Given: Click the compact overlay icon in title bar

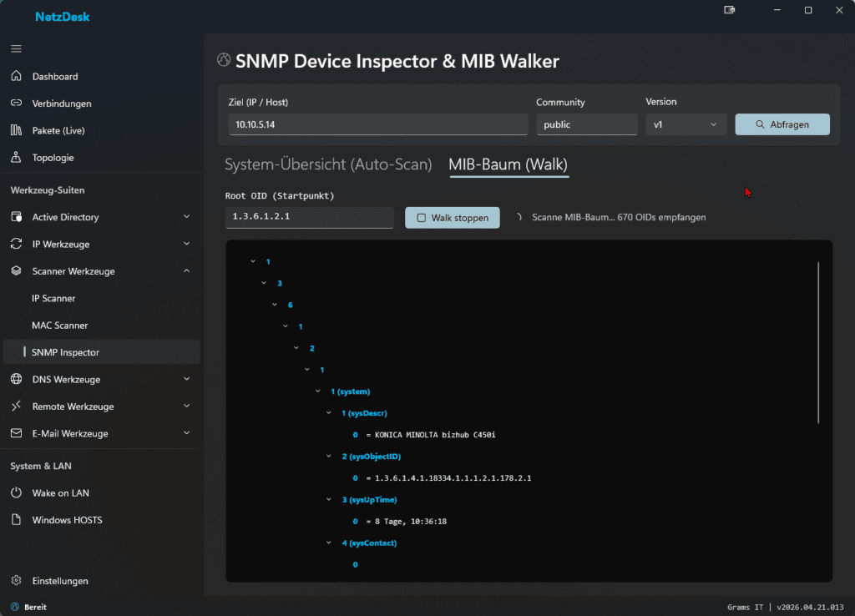Looking at the screenshot, I should 730,10.
